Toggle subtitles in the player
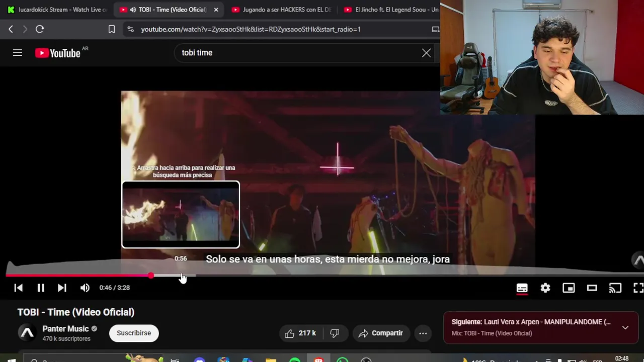This screenshot has width=644, height=362. tap(522, 288)
